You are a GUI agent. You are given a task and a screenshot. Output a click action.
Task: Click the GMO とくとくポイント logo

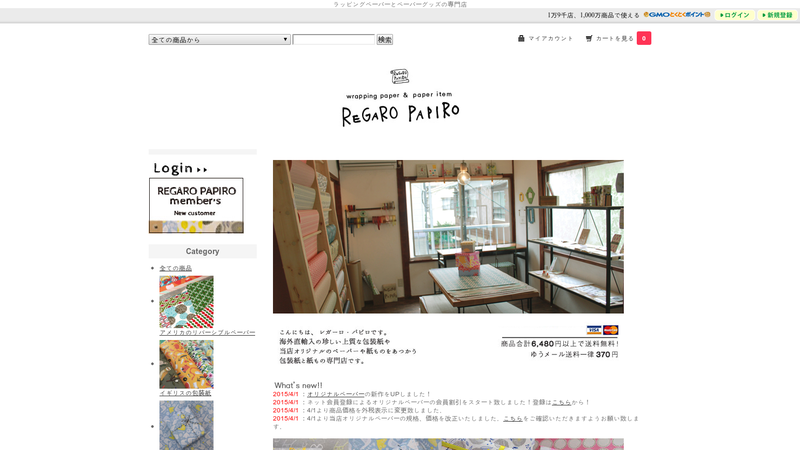[677, 15]
